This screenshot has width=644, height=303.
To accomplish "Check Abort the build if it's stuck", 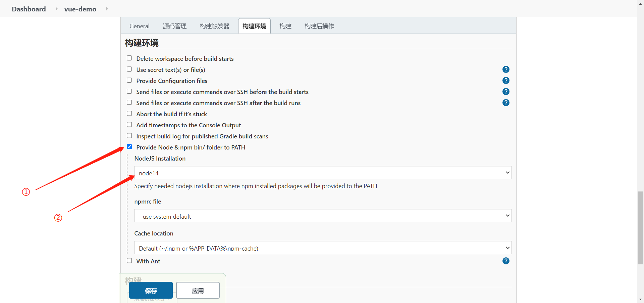I will (x=129, y=114).
